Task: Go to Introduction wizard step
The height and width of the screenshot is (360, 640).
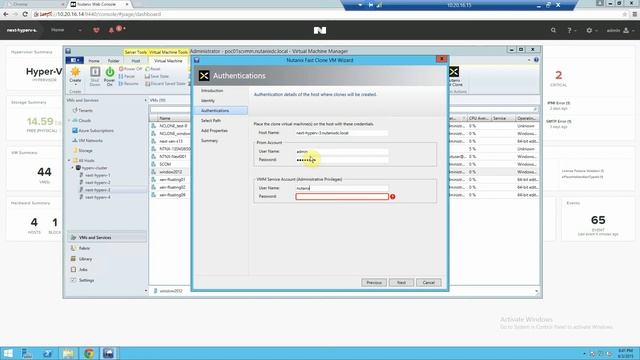Action: (212, 91)
